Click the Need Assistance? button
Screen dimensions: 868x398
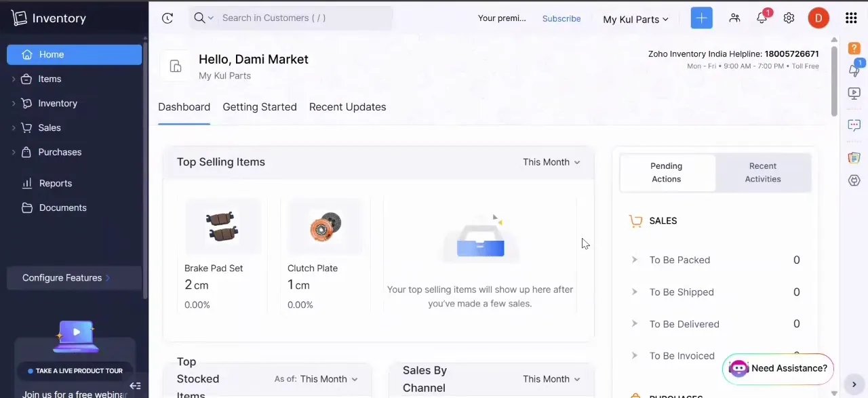[778, 368]
